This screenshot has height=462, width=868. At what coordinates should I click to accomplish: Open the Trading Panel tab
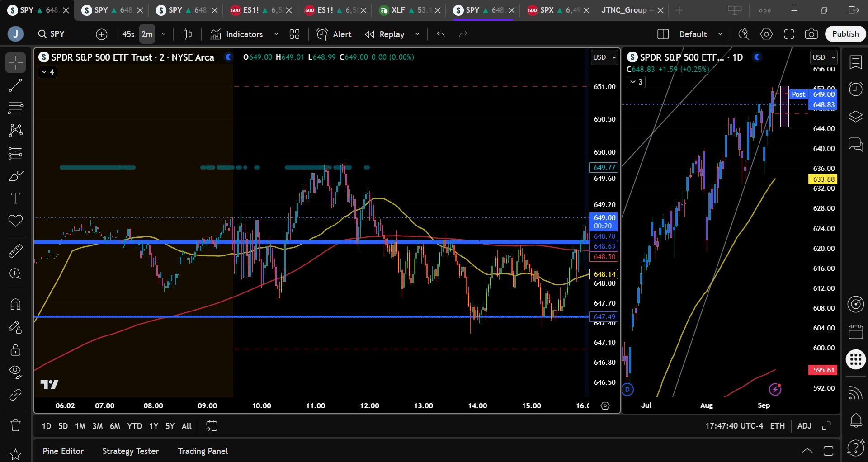203,451
